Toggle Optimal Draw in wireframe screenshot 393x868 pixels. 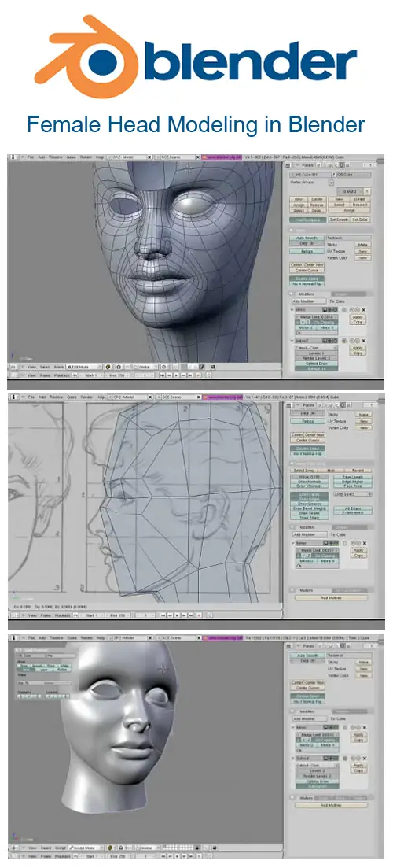pos(317,364)
